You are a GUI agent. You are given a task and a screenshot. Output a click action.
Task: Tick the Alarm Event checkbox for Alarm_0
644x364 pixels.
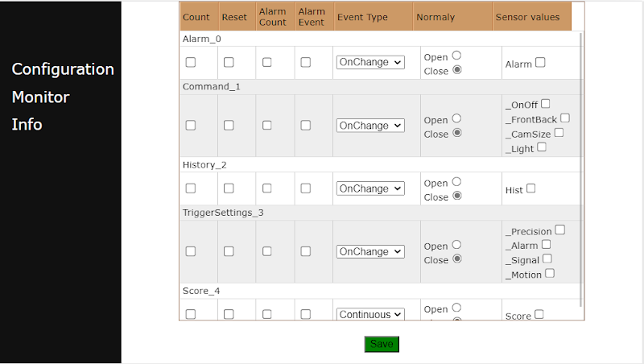tap(306, 62)
